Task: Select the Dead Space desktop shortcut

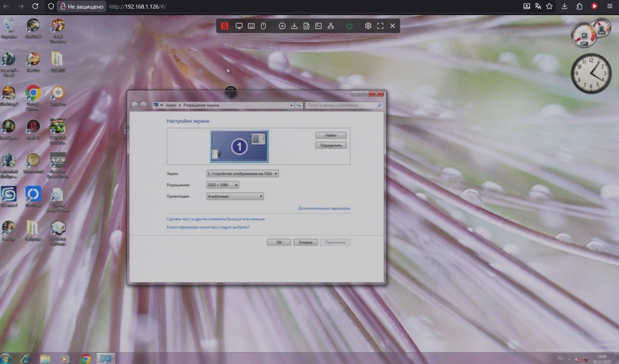Action: [8, 130]
